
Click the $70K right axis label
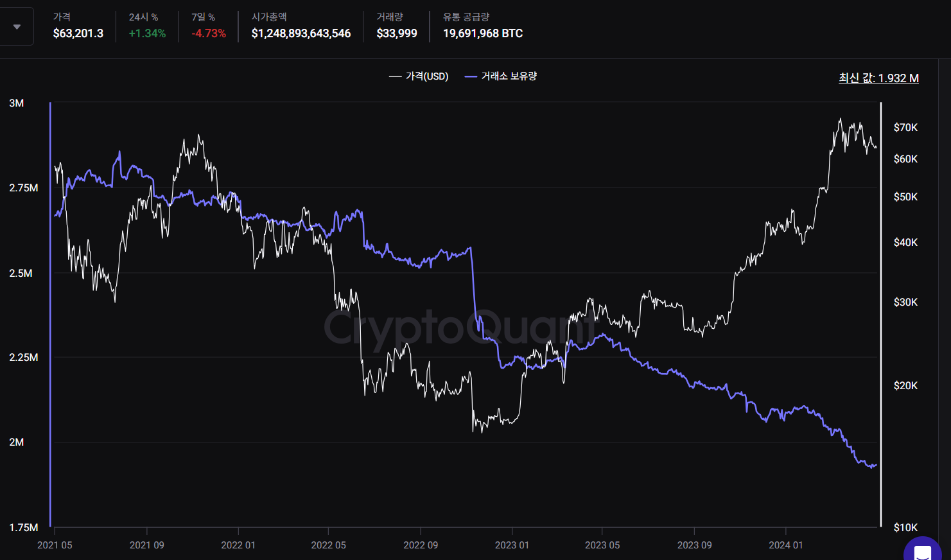(905, 128)
